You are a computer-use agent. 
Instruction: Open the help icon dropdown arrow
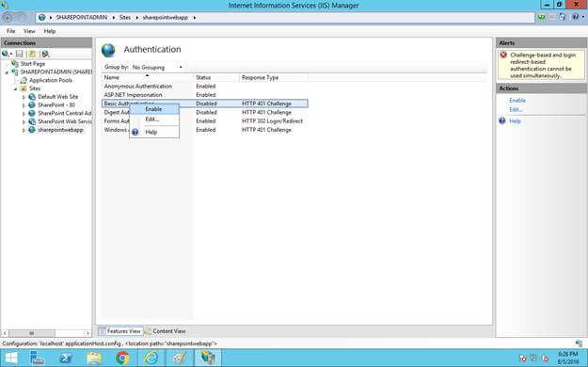583,17
